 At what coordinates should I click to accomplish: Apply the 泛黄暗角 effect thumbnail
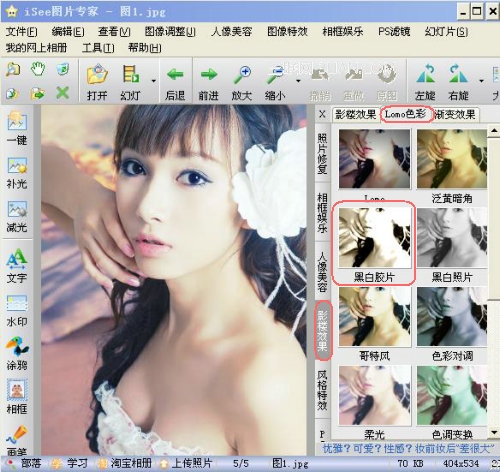tap(452, 159)
